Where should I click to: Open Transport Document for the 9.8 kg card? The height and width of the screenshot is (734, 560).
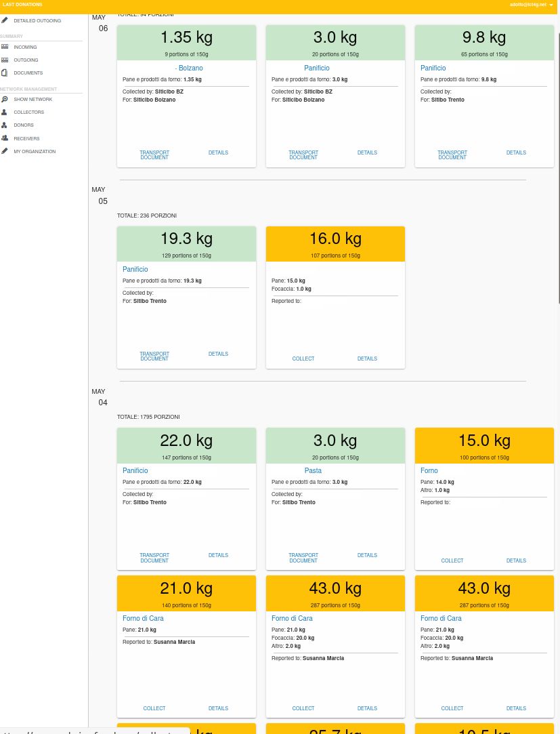pyautogui.click(x=452, y=155)
